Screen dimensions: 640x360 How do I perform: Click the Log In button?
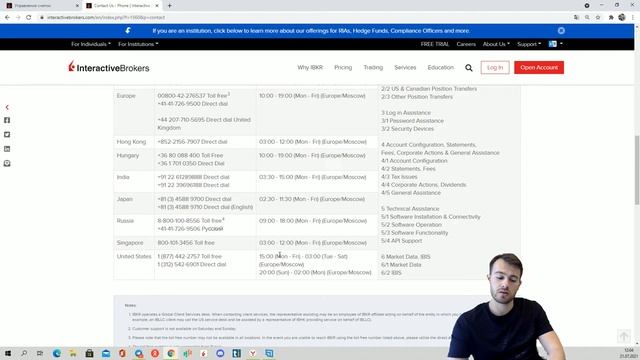coord(495,67)
